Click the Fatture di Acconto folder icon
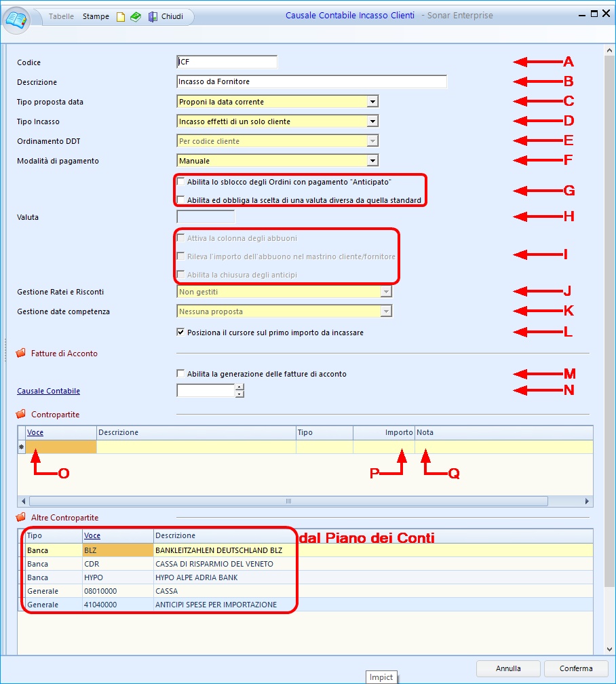This screenshot has width=616, height=684. 21,354
